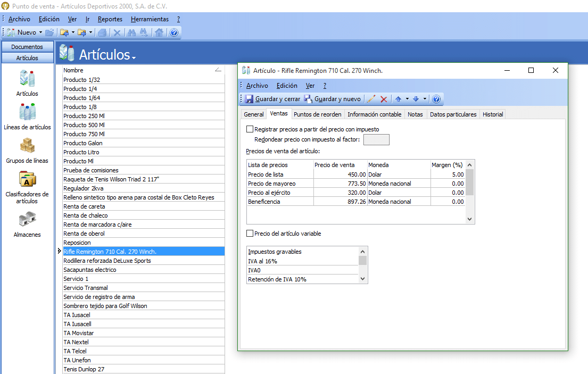Select IVA al 16% tax row
This screenshot has height=374, width=588.
(x=303, y=261)
